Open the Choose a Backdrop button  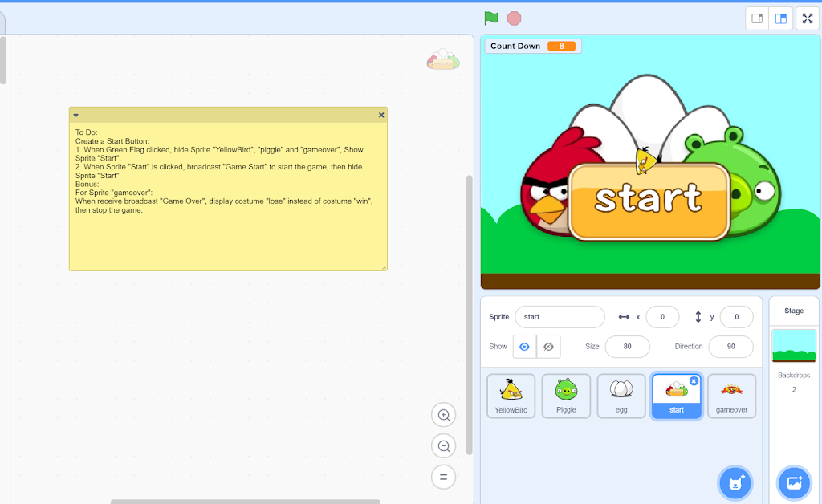click(x=794, y=483)
